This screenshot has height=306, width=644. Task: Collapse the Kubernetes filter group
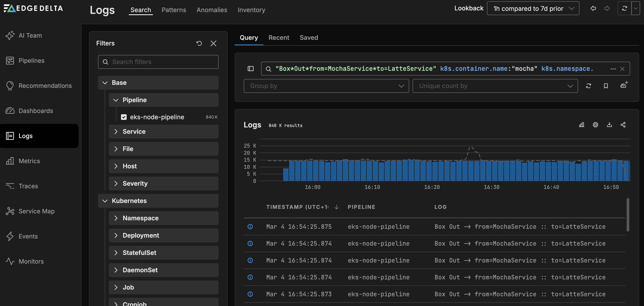(105, 201)
